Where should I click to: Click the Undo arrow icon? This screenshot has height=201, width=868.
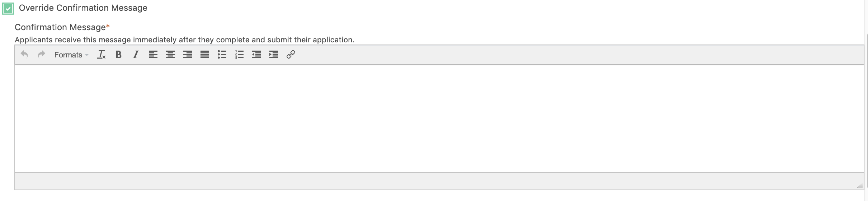pyautogui.click(x=24, y=55)
